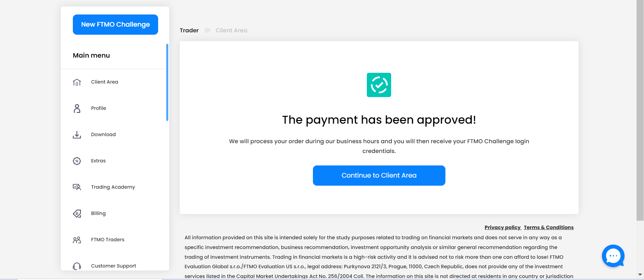The height and width of the screenshot is (280, 644).
Task: Click the Extras percent badge icon
Action: tap(77, 161)
